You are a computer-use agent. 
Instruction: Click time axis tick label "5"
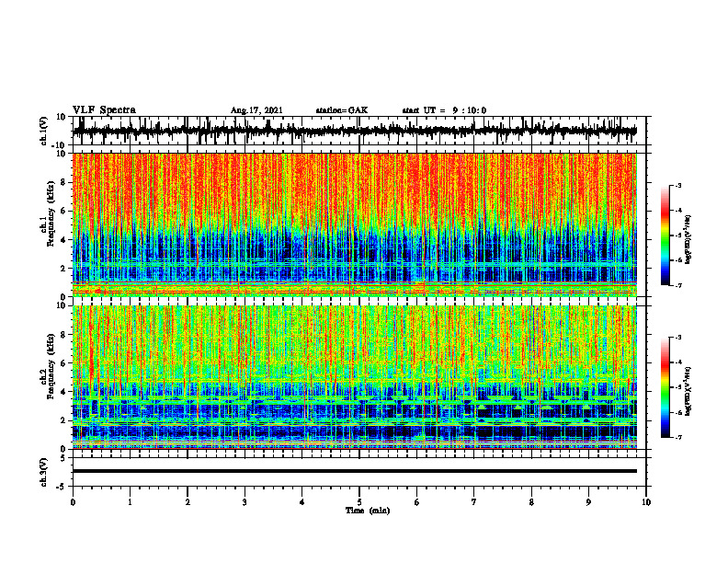359,502
